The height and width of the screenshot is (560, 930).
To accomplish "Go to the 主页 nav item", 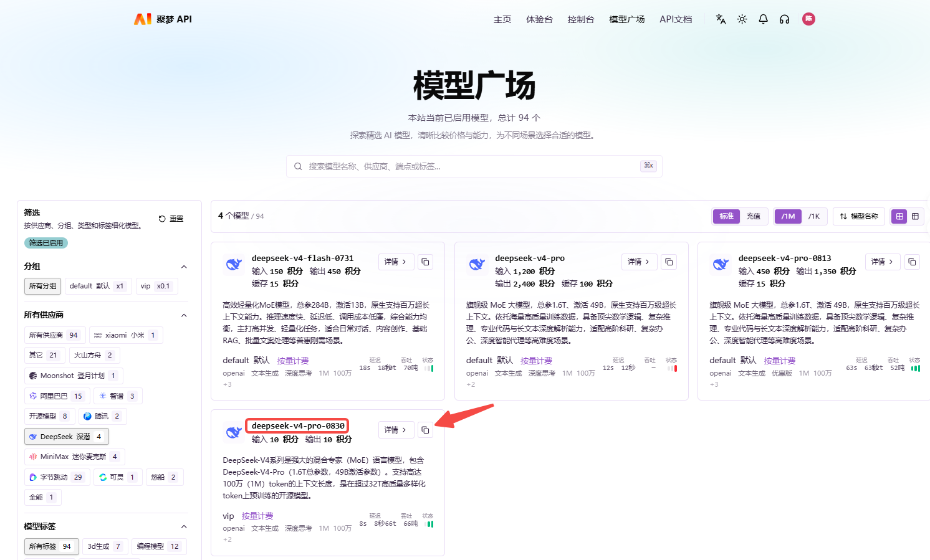I will coord(502,19).
